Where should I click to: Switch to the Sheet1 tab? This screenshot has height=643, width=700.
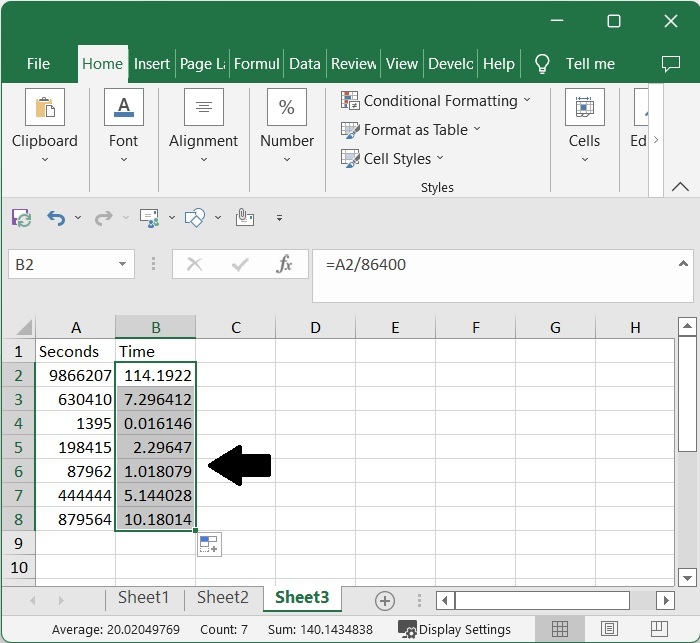(x=144, y=598)
